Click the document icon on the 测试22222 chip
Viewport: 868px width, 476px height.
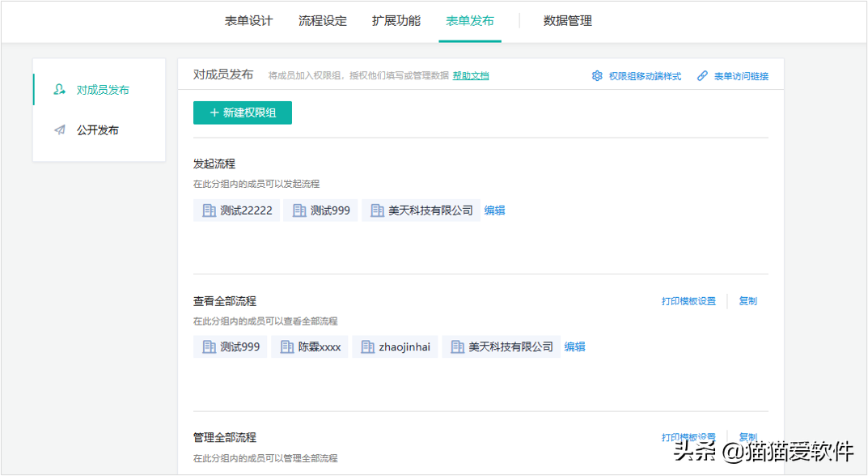[209, 210]
